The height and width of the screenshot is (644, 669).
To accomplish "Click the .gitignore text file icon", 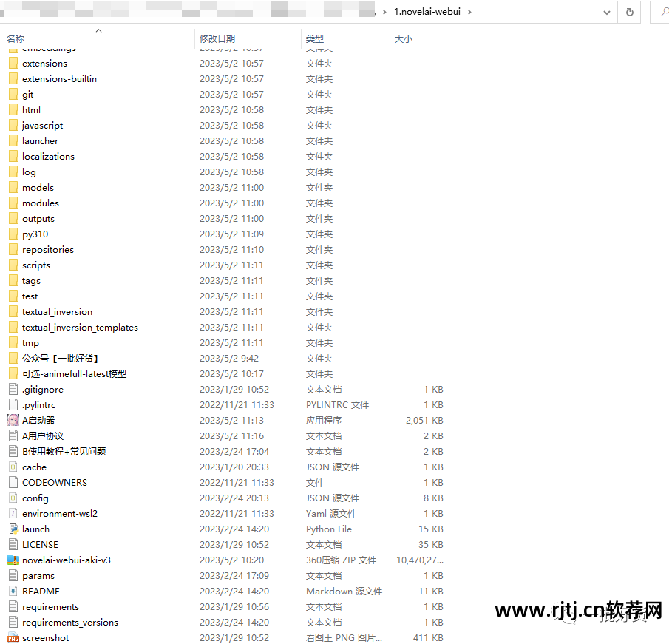I will [13, 389].
